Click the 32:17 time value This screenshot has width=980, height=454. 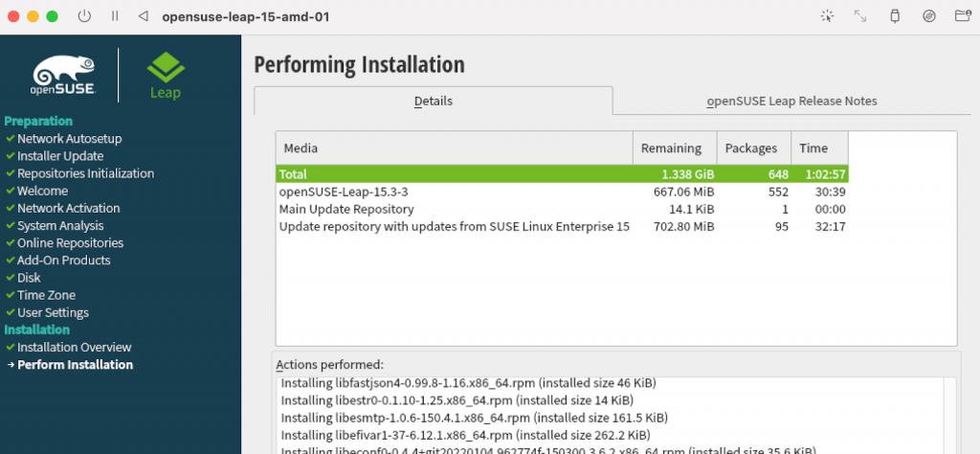tap(830, 226)
